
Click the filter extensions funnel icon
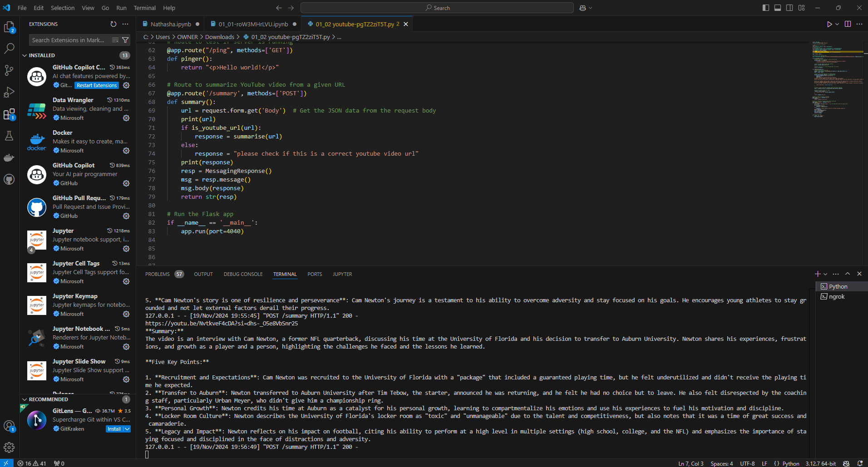point(125,40)
